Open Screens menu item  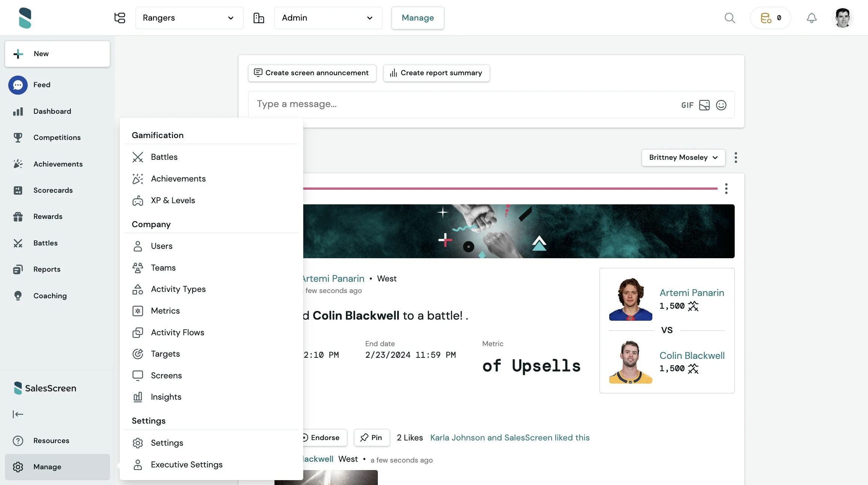212,376
